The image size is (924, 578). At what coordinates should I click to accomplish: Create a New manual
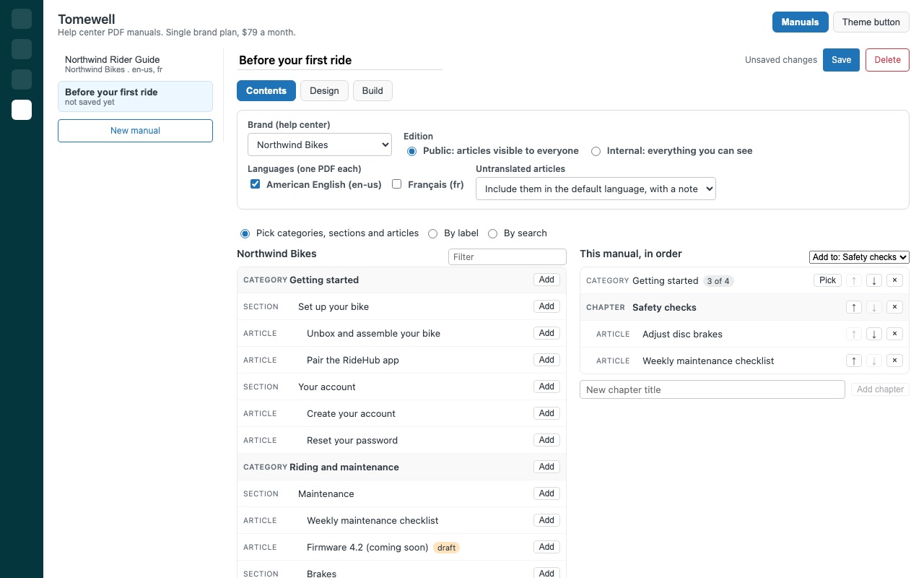coord(135,131)
